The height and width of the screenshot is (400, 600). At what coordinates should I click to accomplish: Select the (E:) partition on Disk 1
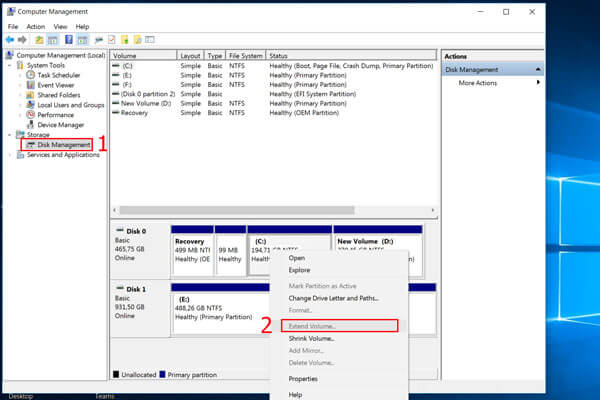[221, 309]
